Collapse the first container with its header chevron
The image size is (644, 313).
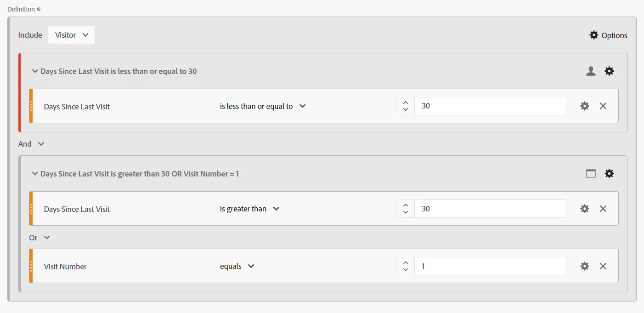coord(34,71)
